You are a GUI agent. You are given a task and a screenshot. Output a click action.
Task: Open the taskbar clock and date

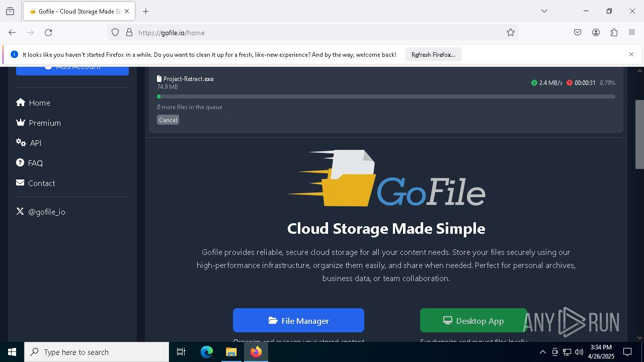tap(601, 352)
